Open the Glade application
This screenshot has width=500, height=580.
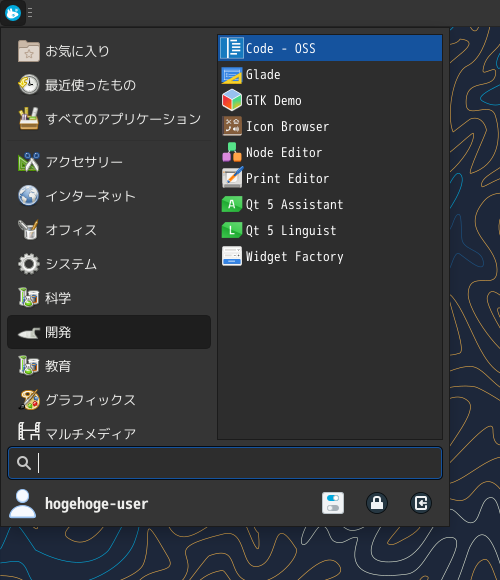point(330,74)
